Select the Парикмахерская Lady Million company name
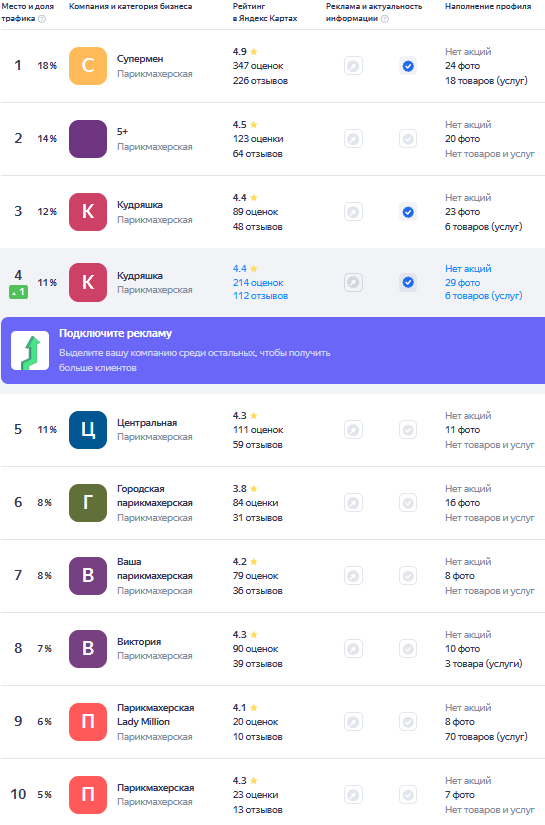 coord(155,715)
